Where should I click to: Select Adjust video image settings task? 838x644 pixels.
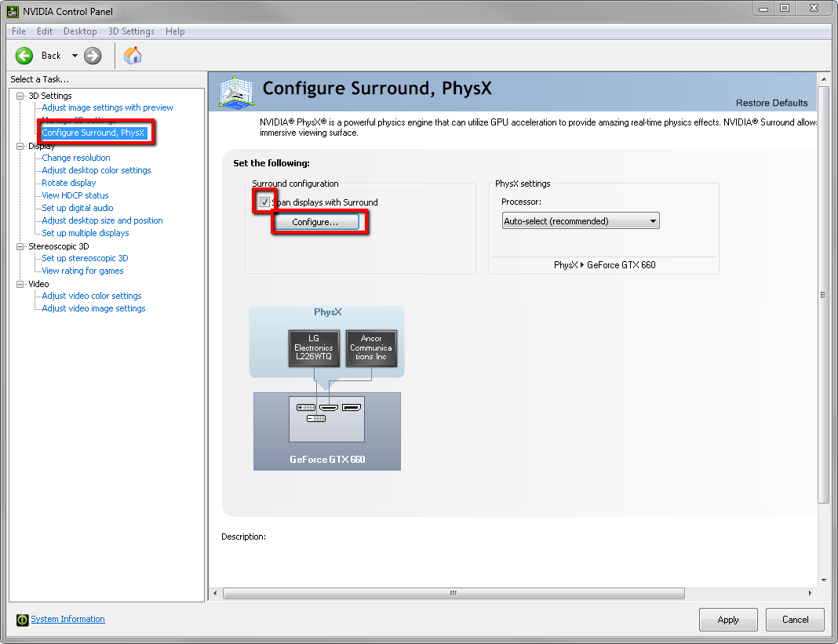coord(93,308)
